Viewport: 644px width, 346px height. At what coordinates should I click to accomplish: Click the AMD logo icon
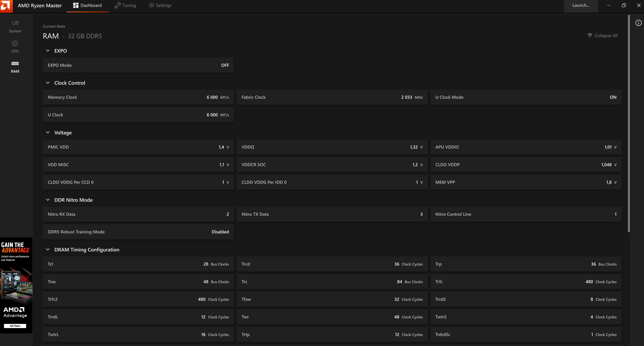pos(6,6)
